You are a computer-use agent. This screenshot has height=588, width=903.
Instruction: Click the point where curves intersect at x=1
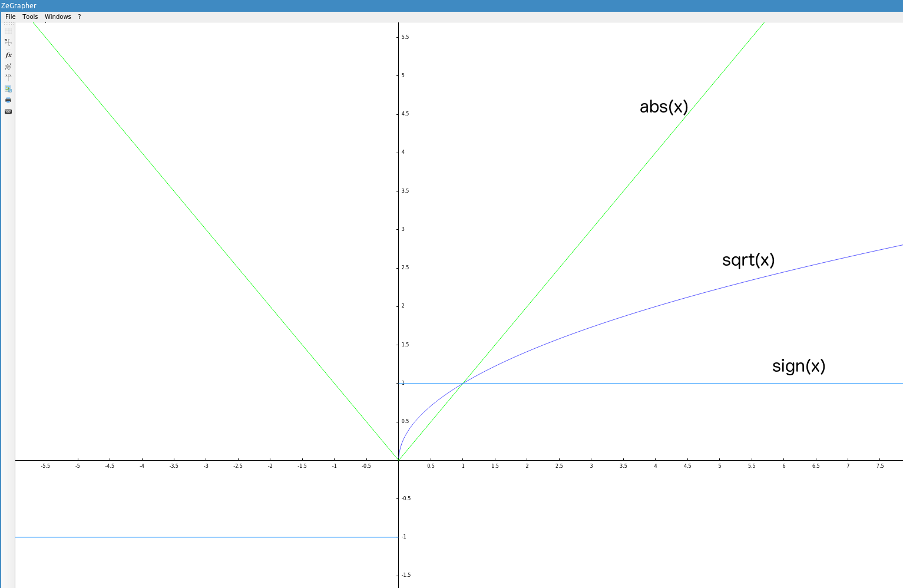pos(463,384)
